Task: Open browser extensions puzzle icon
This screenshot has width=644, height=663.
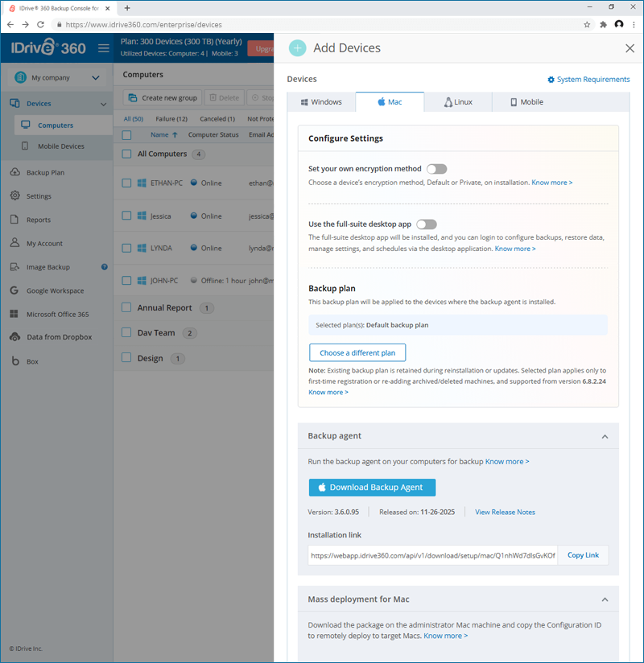Action: pyautogui.click(x=604, y=24)
